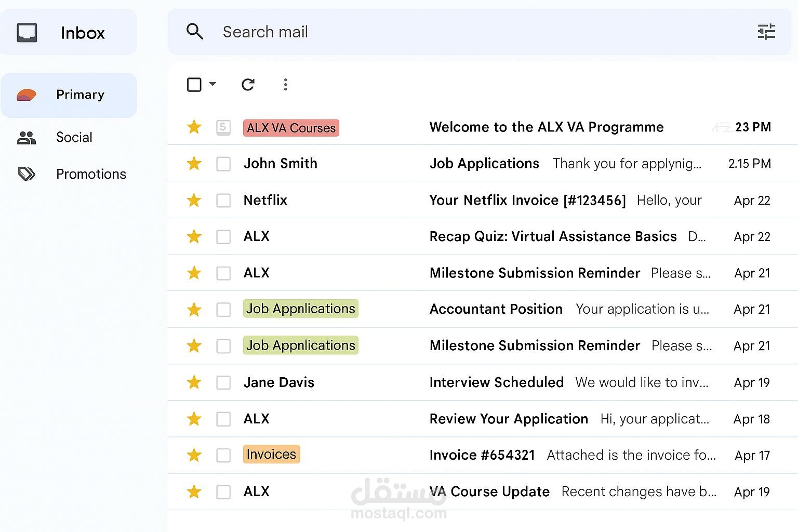Image resolution: width=798 pixels, height=532 pixels.
Task: Open the Interview Scheduled email
Action: [496, 382]
